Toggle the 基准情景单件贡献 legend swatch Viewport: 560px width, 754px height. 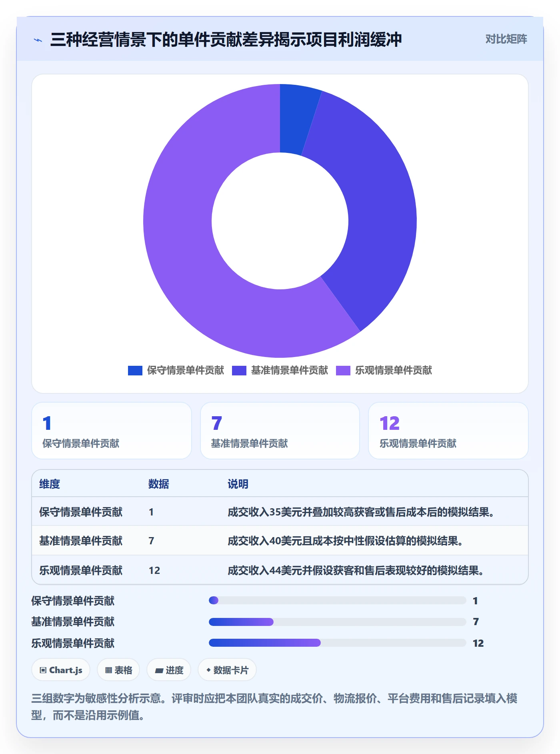(239, 371)
